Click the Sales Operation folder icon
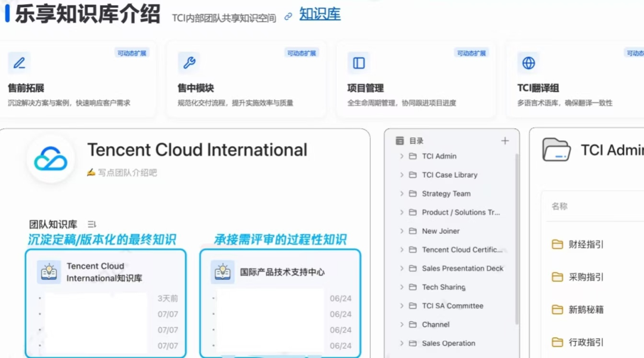Screen dimensions: 644x358 413,343
